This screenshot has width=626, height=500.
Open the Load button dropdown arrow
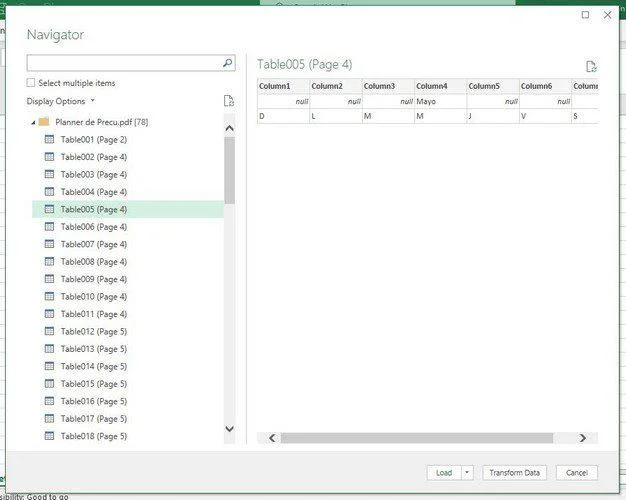[x=467, y=472]
